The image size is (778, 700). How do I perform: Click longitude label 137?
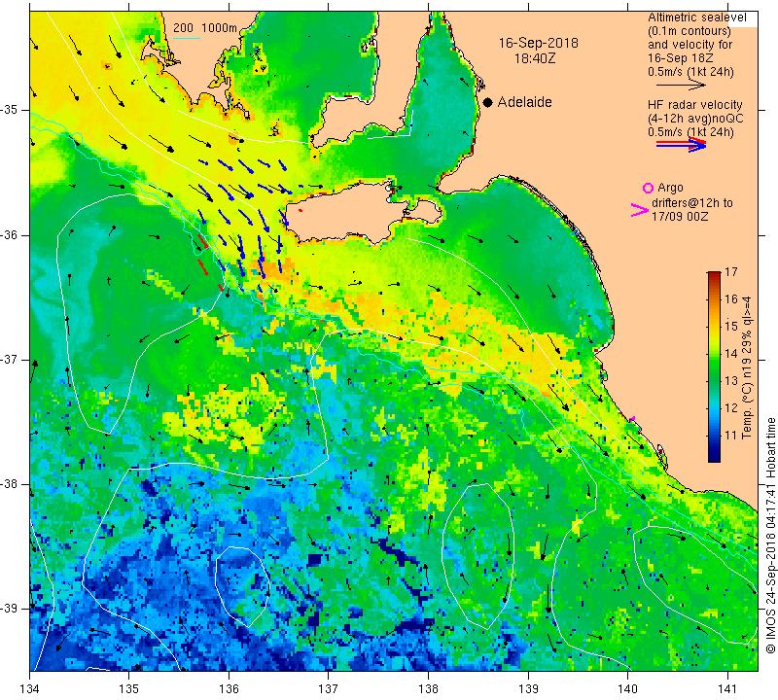(329, 689)
